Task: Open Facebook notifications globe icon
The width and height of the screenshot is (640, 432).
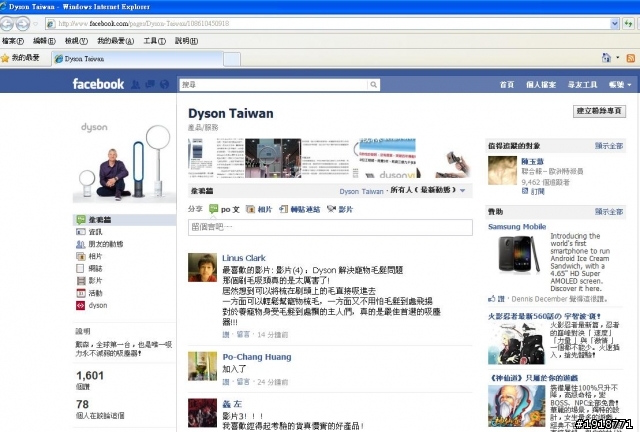Action: tap(164, 85)
